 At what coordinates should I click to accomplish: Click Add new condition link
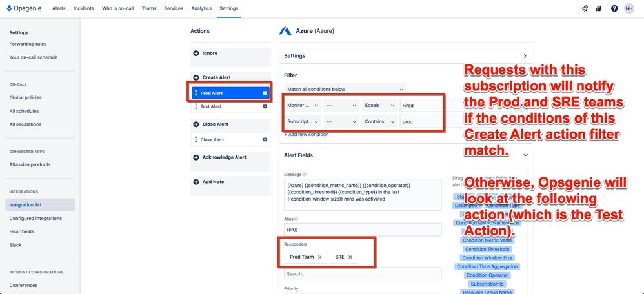coord(307,135)
